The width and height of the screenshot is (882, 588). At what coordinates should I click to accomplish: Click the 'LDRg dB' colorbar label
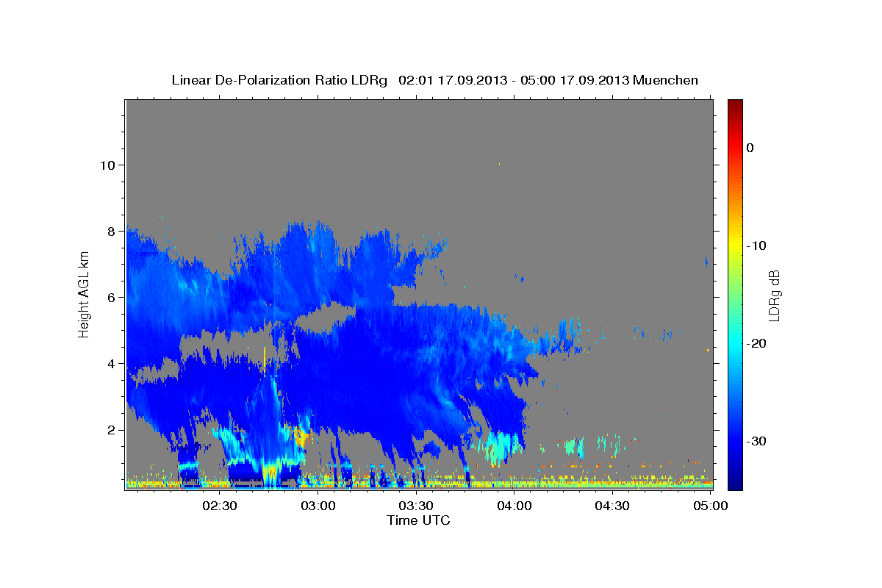tap(774, 295)
